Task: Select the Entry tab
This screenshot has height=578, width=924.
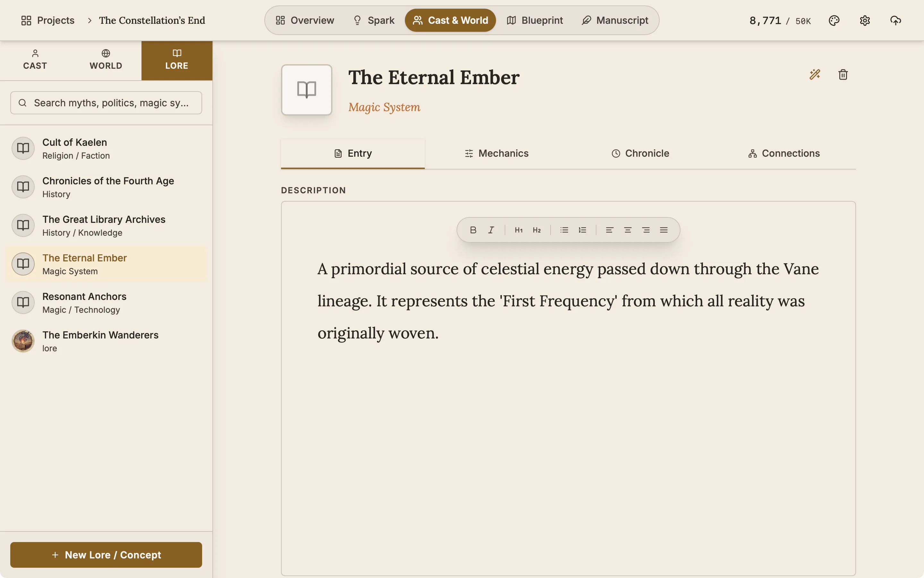Action: point(353,153)
